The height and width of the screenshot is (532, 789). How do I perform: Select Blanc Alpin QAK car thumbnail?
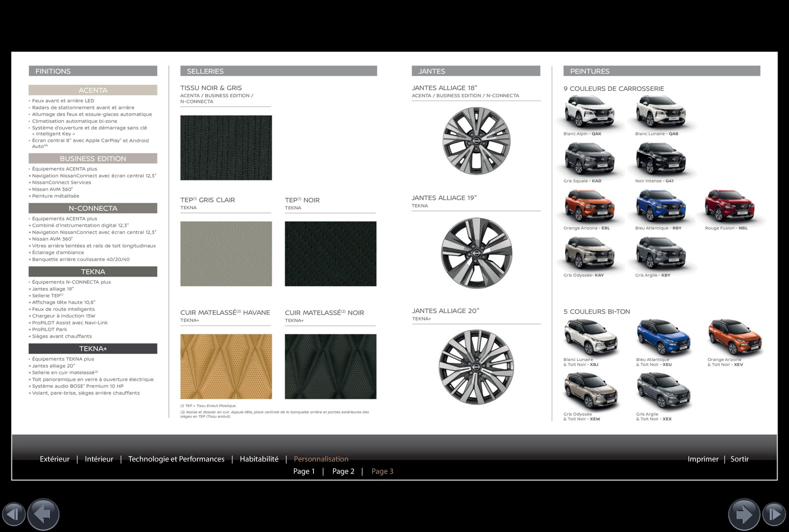[x=590, y=113]
